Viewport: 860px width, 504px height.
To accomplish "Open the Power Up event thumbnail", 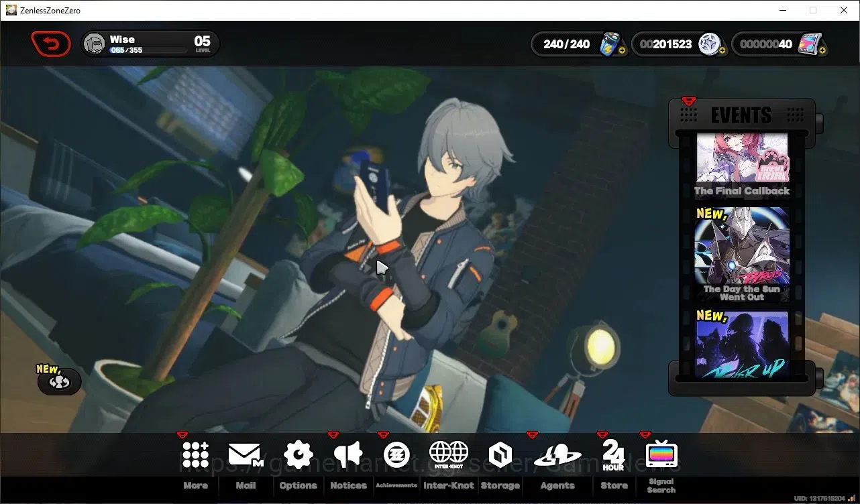I will click(742, 344).
